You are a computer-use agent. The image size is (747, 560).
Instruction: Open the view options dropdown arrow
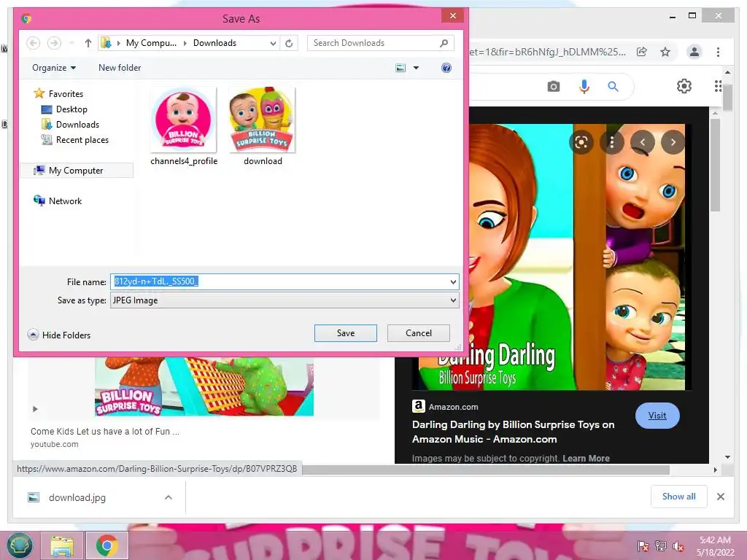pyautogui.click(x=416, y=68)
